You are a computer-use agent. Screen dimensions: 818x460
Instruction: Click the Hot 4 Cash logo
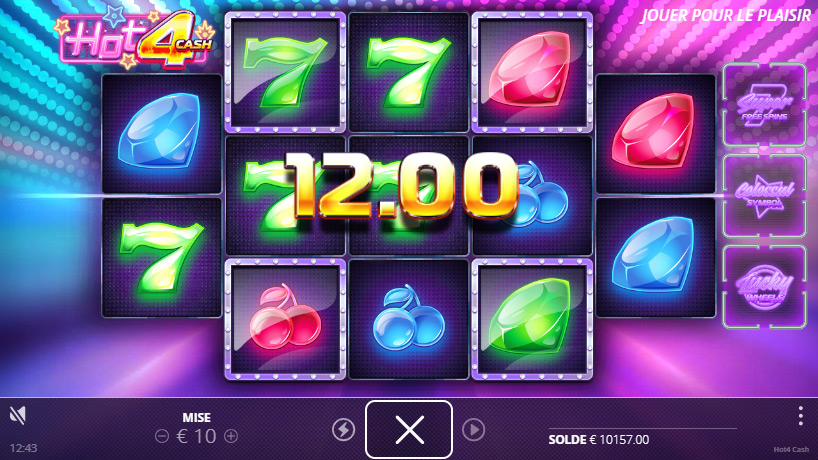(x=137, y=39)
